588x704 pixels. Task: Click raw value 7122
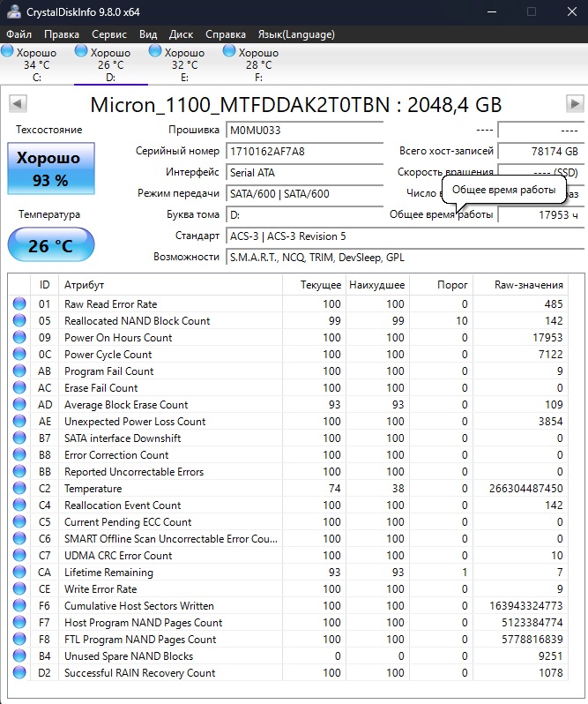(x=550, y=355)
